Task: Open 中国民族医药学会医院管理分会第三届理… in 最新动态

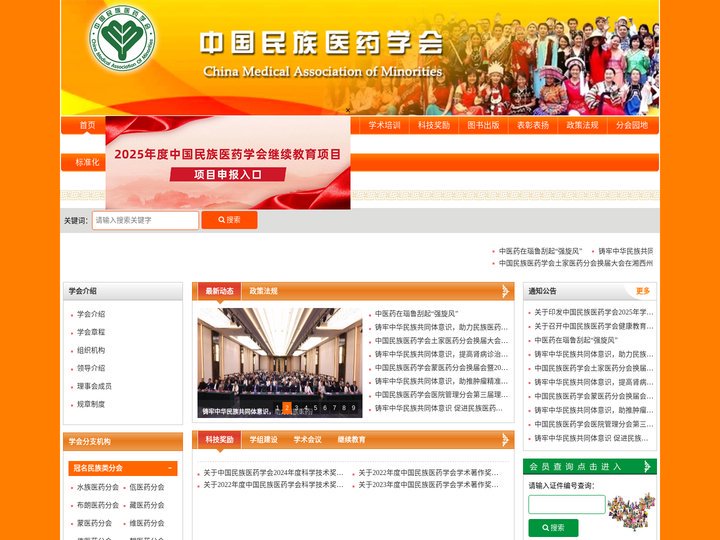Action: click(x=441, y=394)
